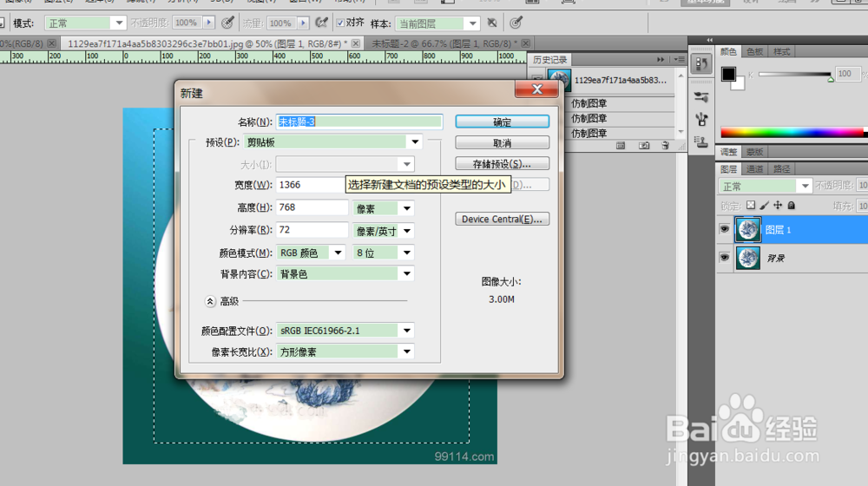The image size is (868, 486).
Task: Hide 图层 1 layer visibility eye
Action: [724, 229]
